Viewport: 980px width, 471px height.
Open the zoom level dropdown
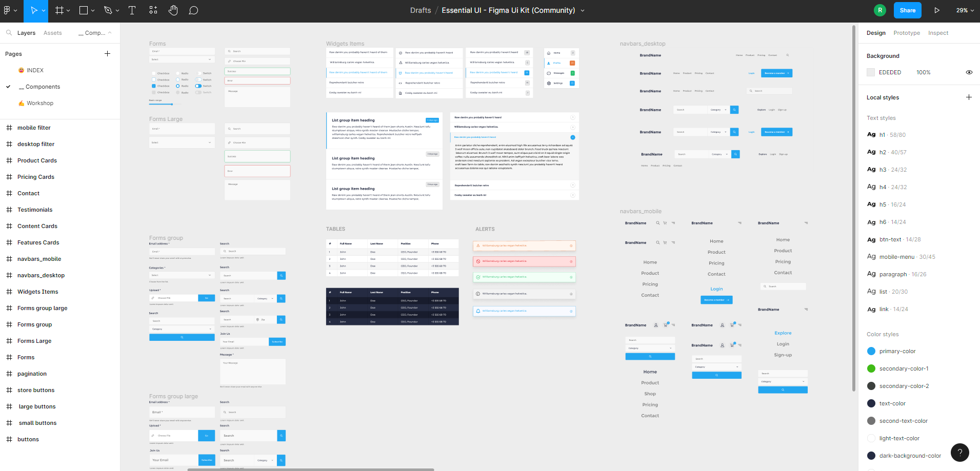click(x=965, y=10)
